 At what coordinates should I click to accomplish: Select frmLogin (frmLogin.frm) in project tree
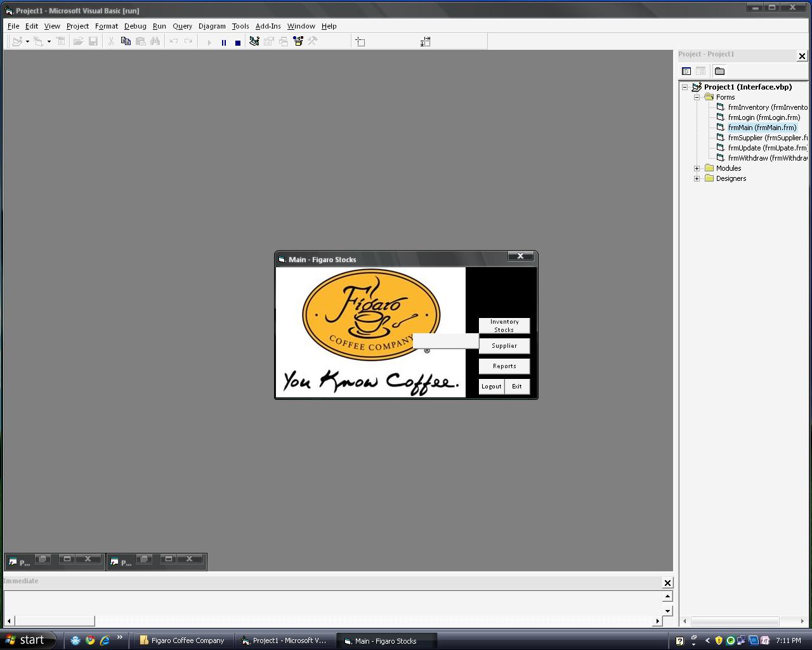[x=764, y=117]
